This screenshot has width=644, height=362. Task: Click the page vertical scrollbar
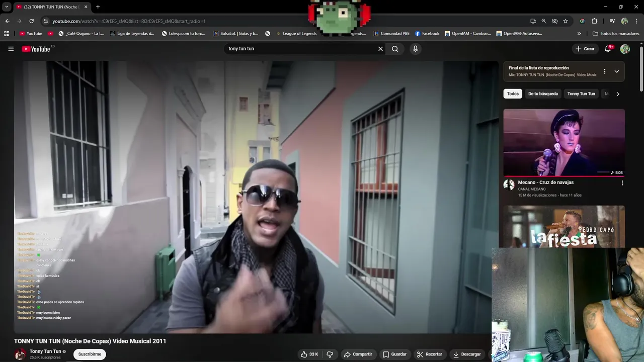point(641,69)
